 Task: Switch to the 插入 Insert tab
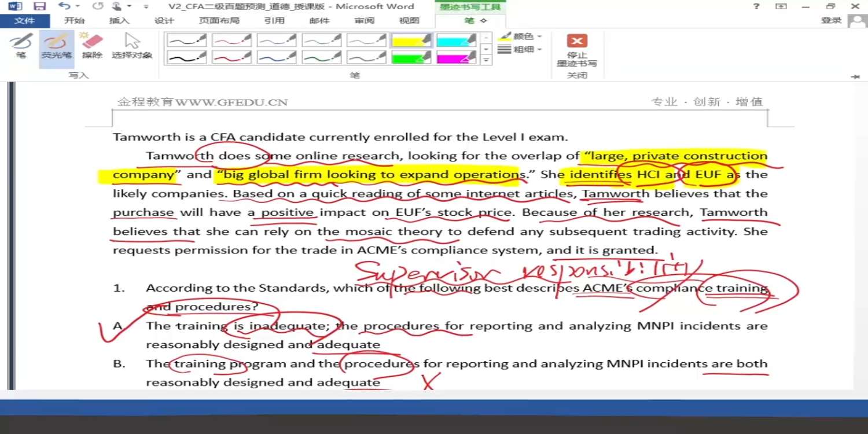tap(119, 21)
